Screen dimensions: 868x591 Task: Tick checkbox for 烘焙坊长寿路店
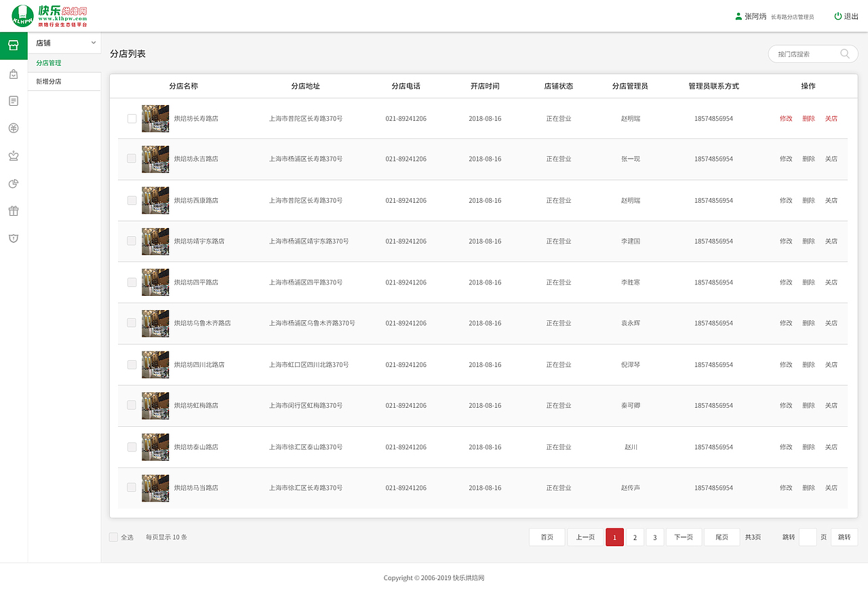point(132,118)
